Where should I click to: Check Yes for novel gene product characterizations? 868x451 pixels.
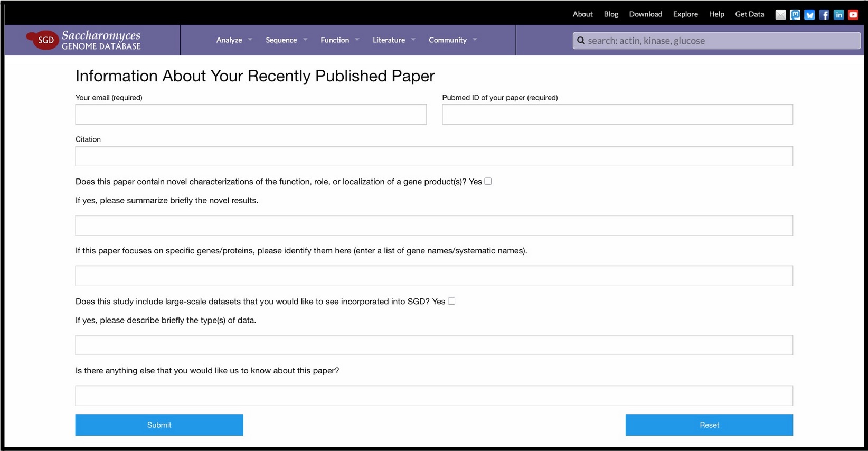click(x=488, y=182)
